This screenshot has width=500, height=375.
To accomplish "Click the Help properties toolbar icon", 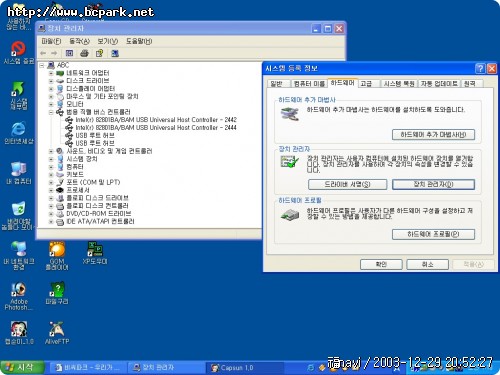I will pos(99,53).
